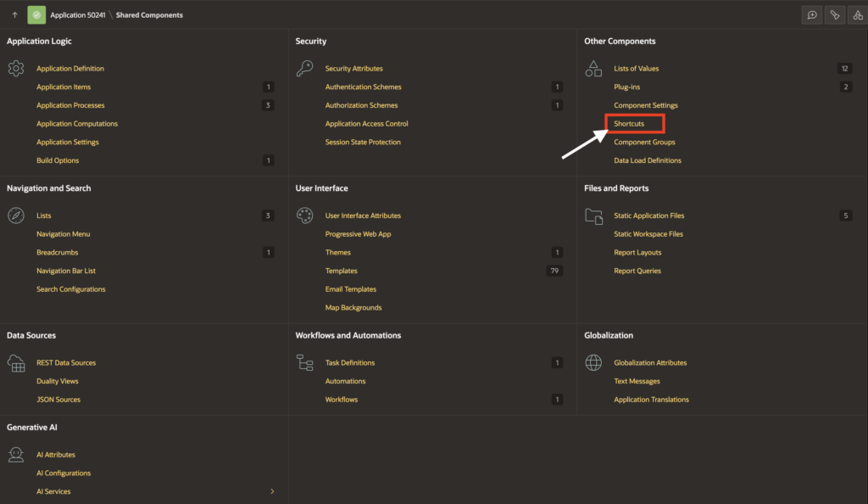
Task: Expand AI Services with the chevron arrow
Action: [272, 492]
